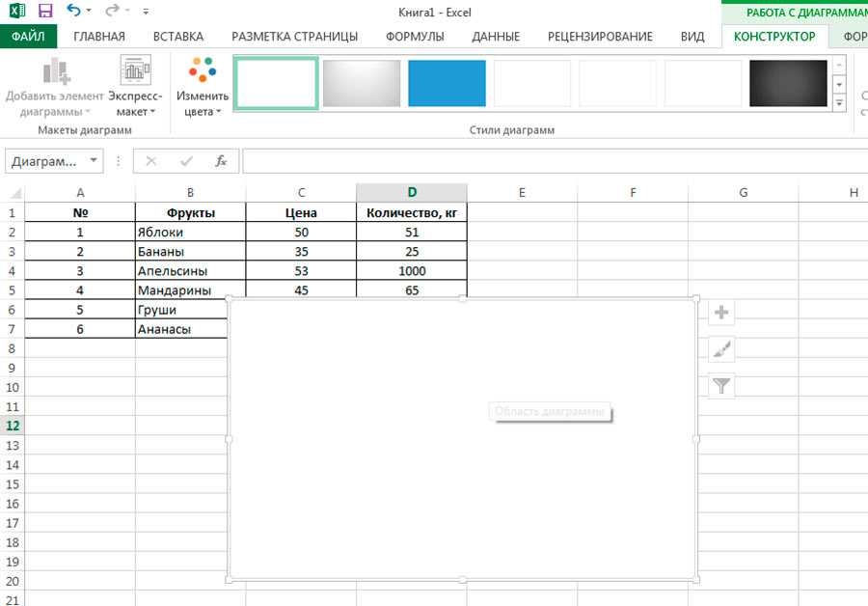Click the cancel X icon in formula bar
The height and width of the screenshot is (606, 868).
pos(150,161)
